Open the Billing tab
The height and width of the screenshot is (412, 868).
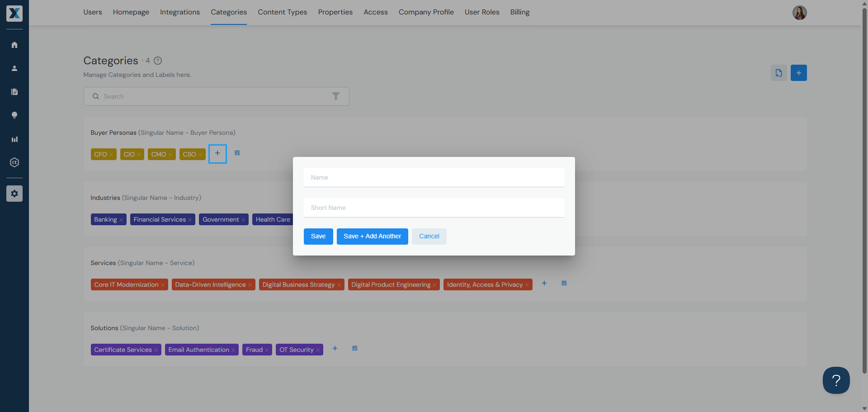point(520,12)
